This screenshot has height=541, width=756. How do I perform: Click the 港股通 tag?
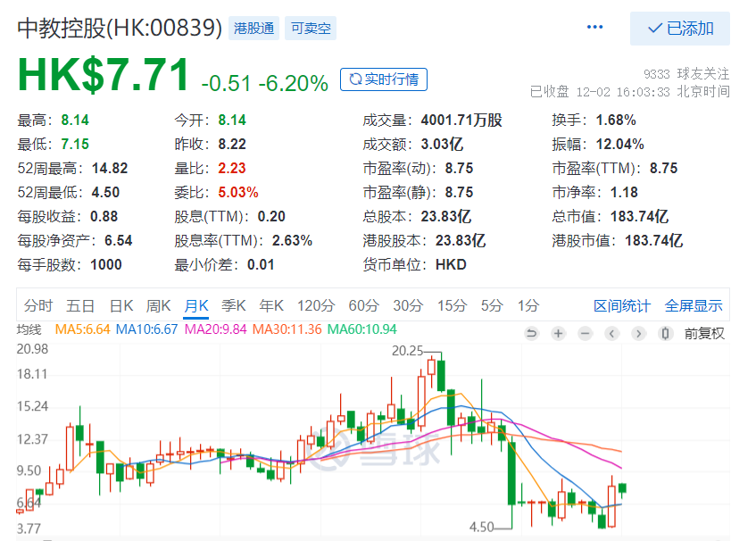(253, 29)
